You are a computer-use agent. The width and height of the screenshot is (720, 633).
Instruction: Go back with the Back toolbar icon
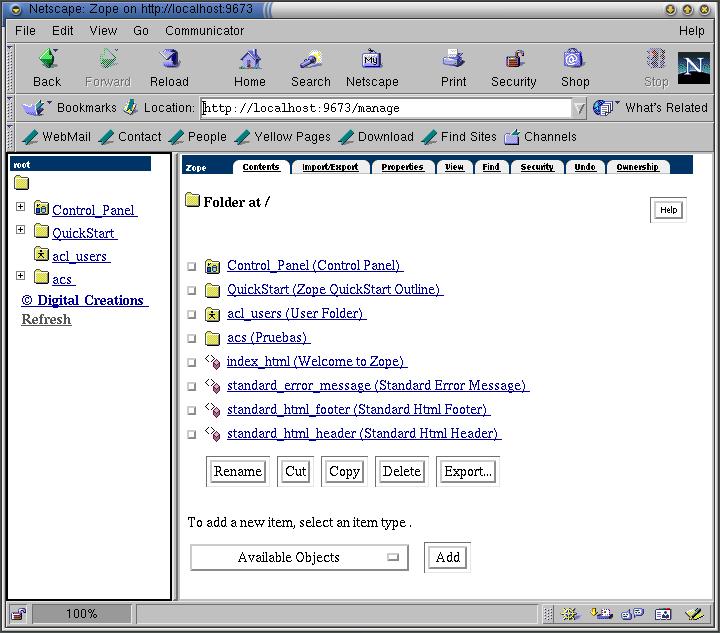click(x=48, y=59)
